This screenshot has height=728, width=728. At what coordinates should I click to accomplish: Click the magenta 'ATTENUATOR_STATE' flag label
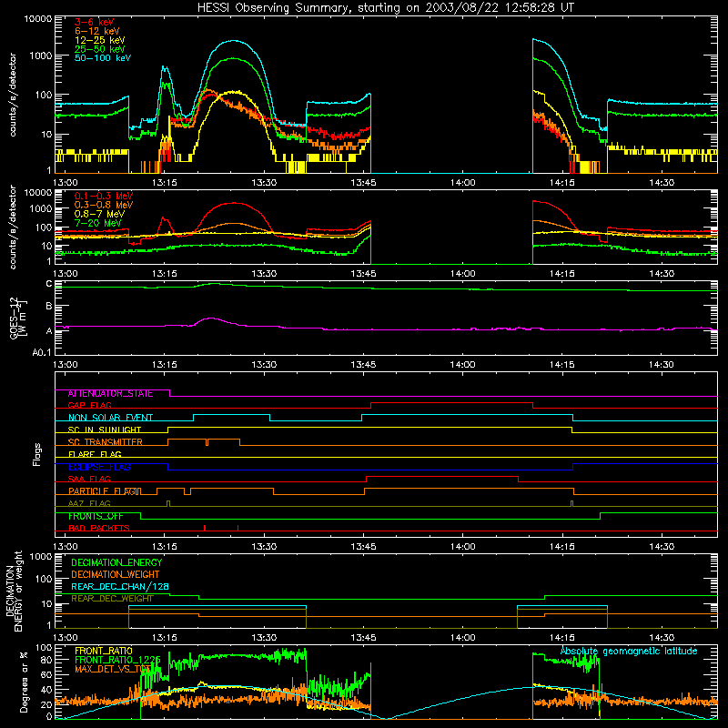pos(110,394)
